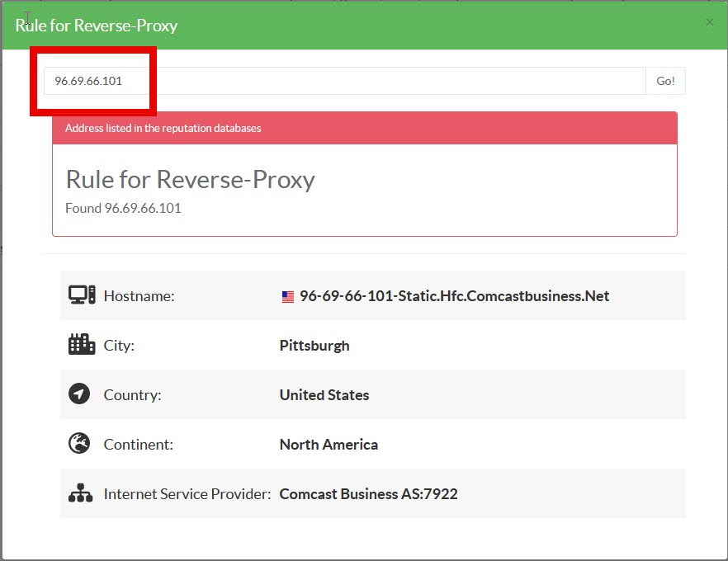
Task: Close the Rule for Reverse-Proxy dialog
Action: (x=709, y=22)
